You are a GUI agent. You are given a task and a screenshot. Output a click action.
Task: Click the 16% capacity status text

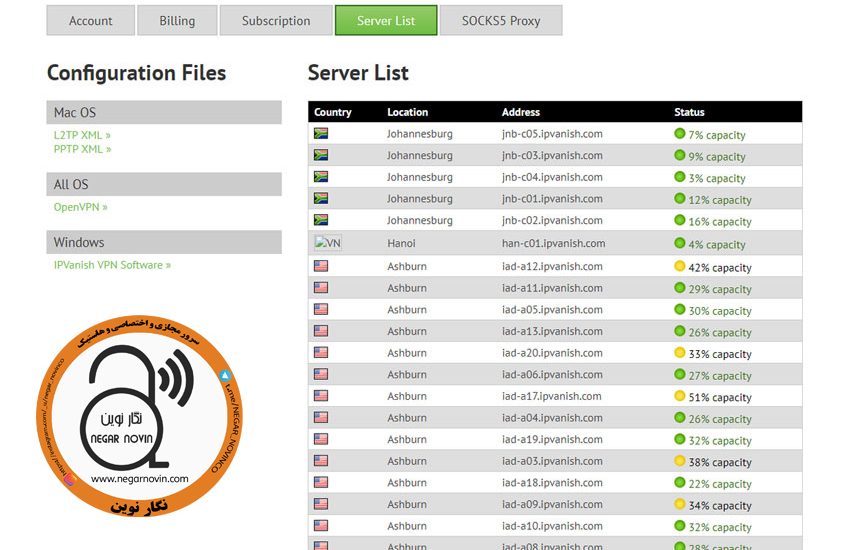(720, 222)
